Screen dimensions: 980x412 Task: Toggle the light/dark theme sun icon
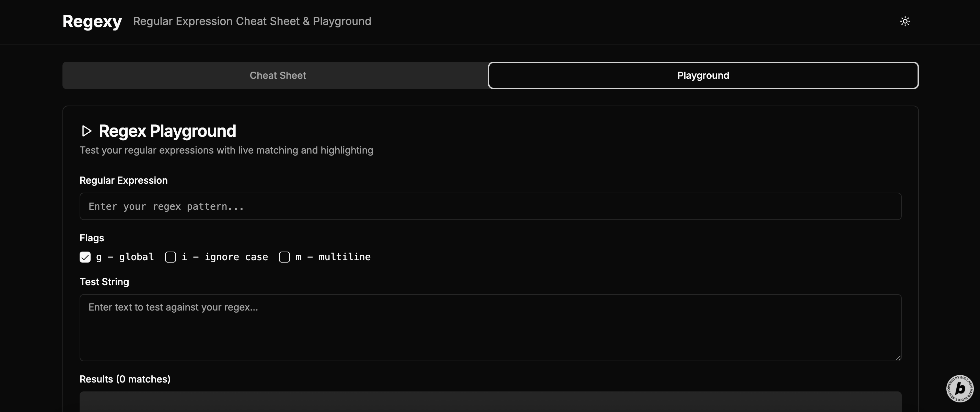point(905,21)
